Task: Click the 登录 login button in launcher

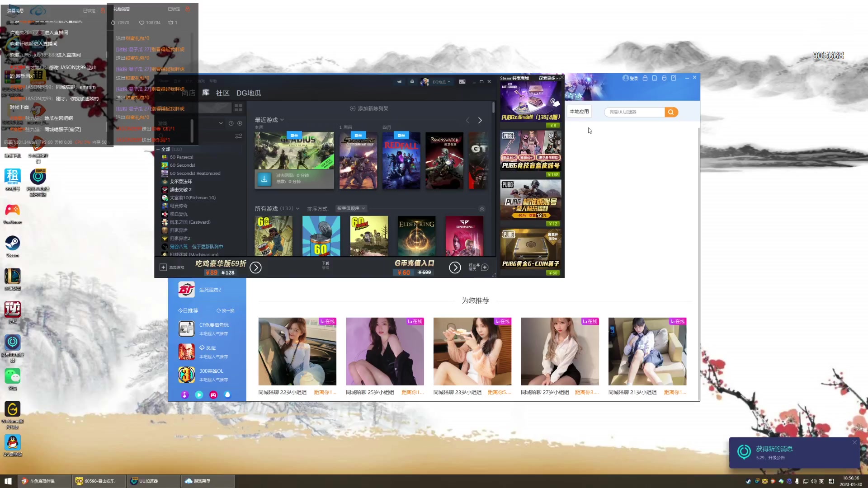Action: pyautogui.click(x=631, y=78)
